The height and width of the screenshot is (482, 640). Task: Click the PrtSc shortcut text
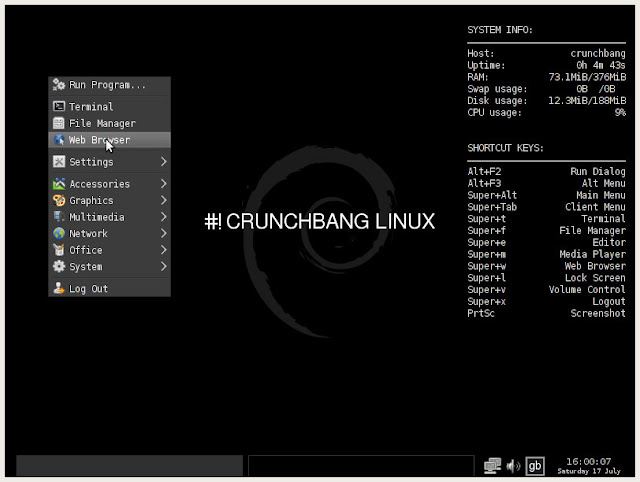pos(481,313)
